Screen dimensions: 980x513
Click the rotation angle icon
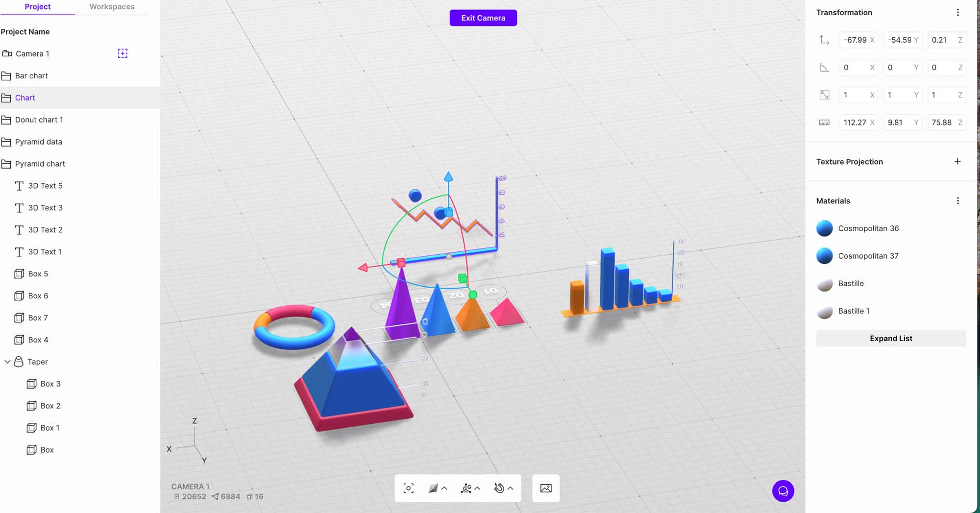(x=824, y=68)
